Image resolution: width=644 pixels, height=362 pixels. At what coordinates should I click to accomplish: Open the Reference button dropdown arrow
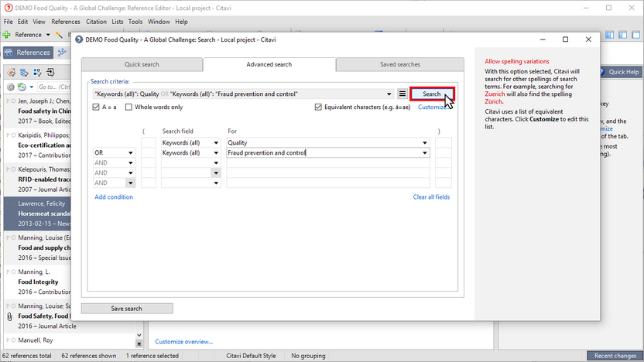tap(48, 35)
